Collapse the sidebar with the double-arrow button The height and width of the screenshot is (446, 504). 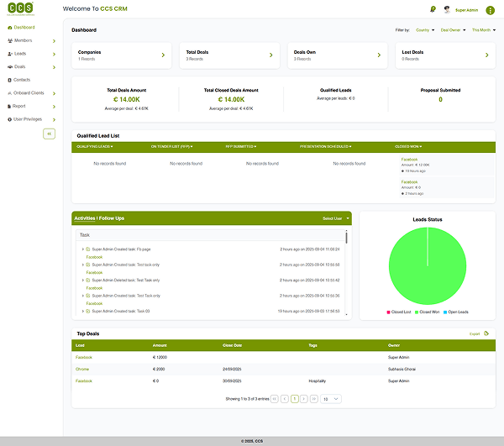(49, 134)
